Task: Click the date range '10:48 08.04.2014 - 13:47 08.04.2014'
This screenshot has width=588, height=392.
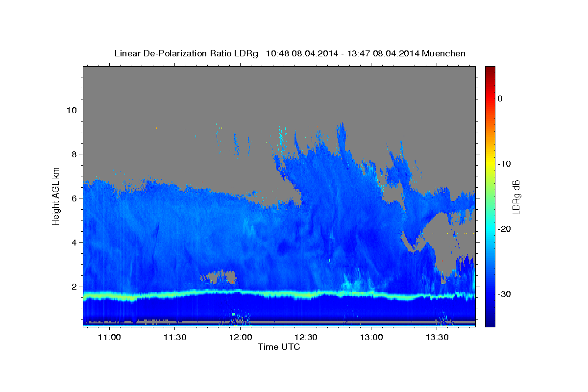Action: pyautogui.click(x=343, y=53)
